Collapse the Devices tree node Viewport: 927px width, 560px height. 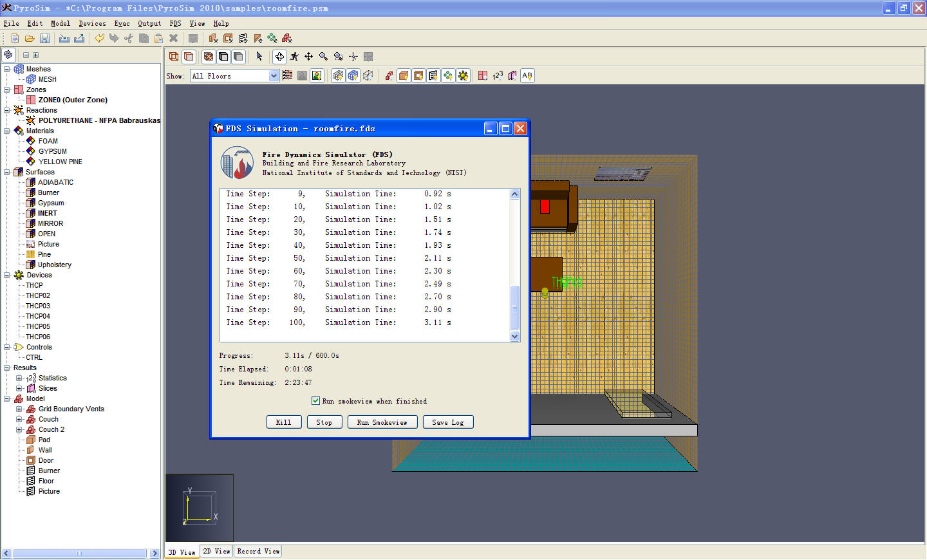pos(7,275)
